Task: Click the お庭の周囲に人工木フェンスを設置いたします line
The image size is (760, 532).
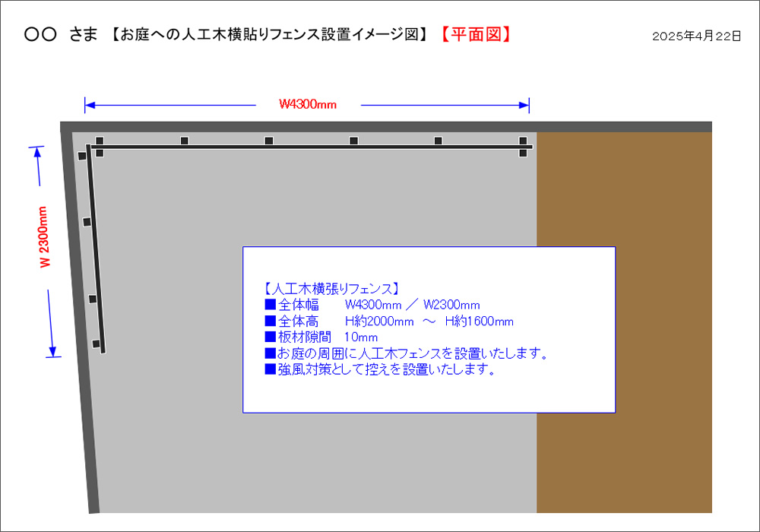Action: [406, 353]
